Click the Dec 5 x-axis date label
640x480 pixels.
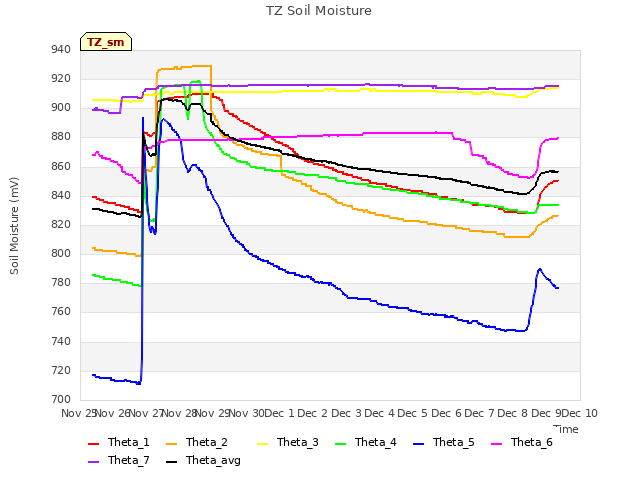413,413
